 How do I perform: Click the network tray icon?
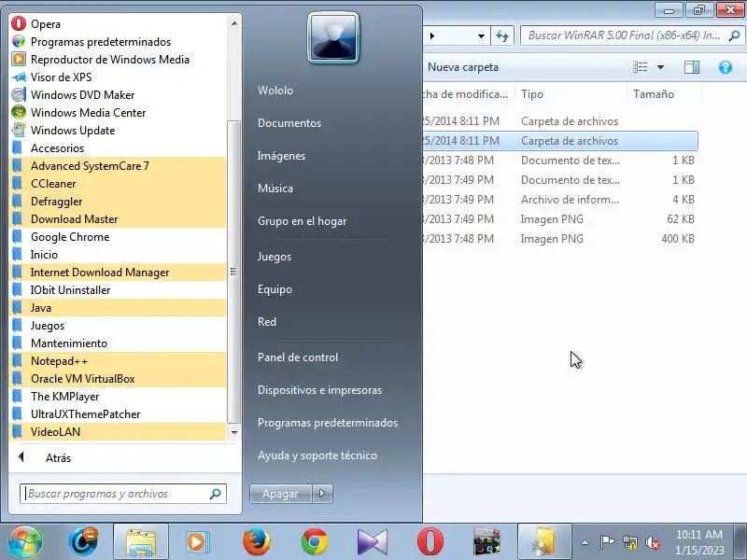coord(629,542)
